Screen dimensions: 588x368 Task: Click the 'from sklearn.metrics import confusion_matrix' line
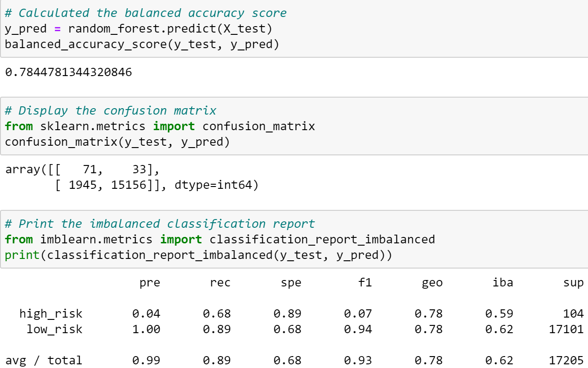point(160,126)
